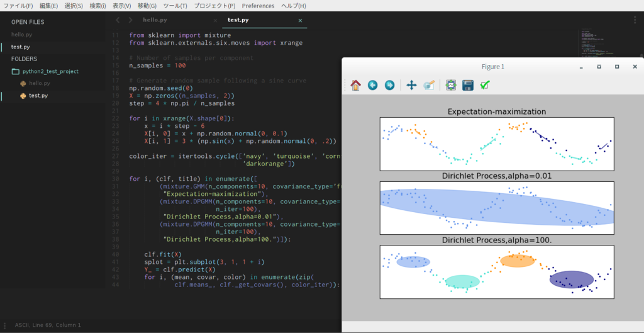The width and height of the screenshot is (644, 333).
Task: Select hello.py under OPEN FILES
Action: [22, 35]
